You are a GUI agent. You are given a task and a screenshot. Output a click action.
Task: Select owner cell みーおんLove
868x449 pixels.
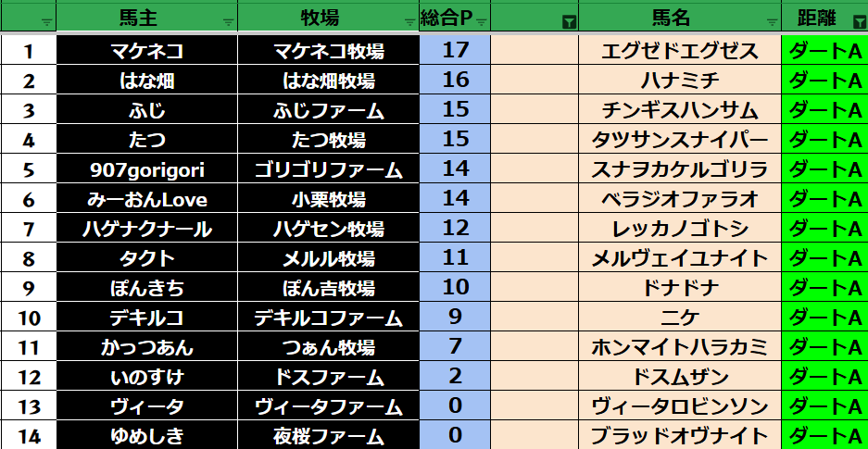click(x=146, y=199)
